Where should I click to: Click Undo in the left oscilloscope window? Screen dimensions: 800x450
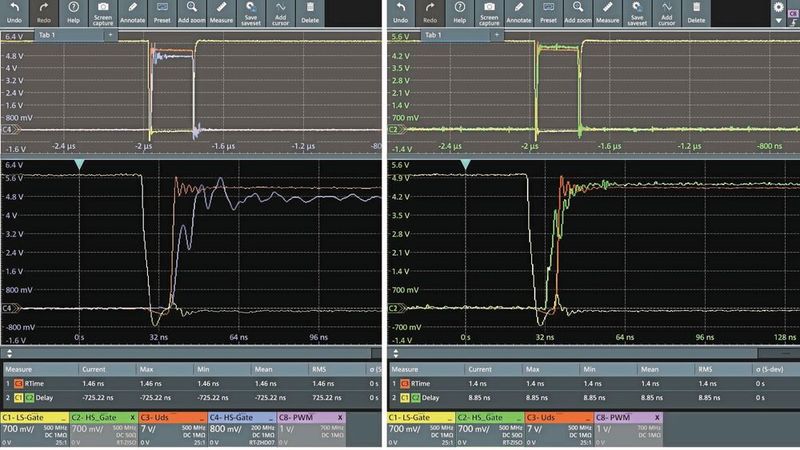(x=14, y=13)
